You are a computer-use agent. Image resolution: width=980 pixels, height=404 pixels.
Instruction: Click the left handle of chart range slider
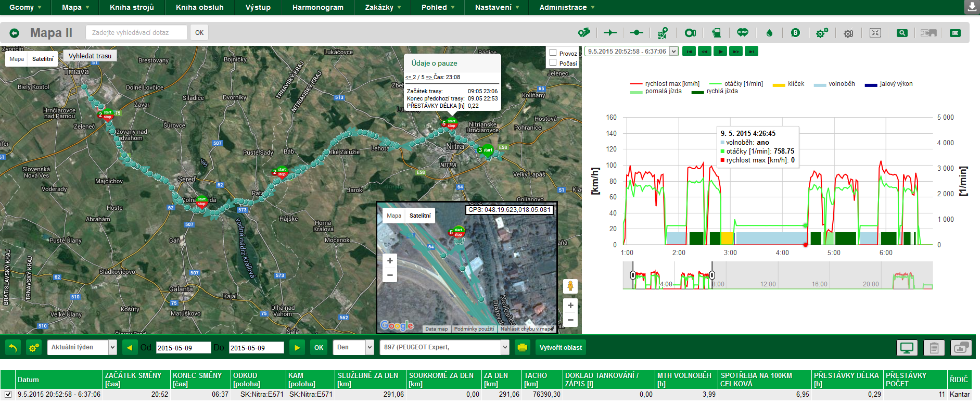pyautogui.click(x=633, y=275)
